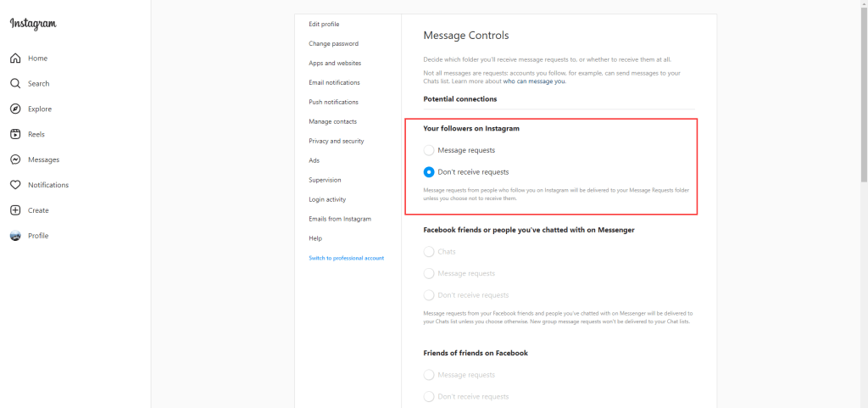Open Privacy and security settings
The image size is (868, 408).
(336, 141)
